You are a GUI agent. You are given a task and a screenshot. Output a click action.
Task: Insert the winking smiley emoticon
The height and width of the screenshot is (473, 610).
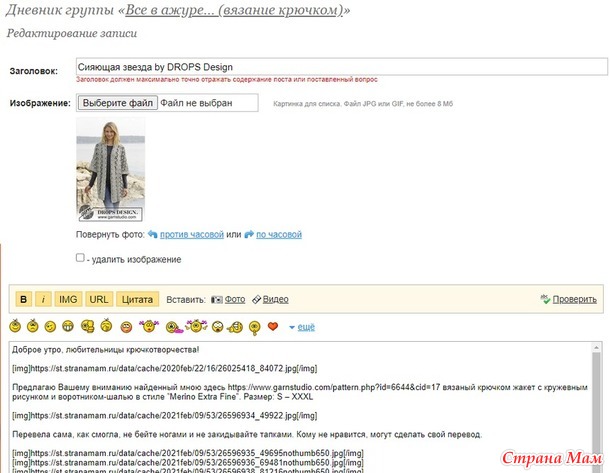(50, 327)
